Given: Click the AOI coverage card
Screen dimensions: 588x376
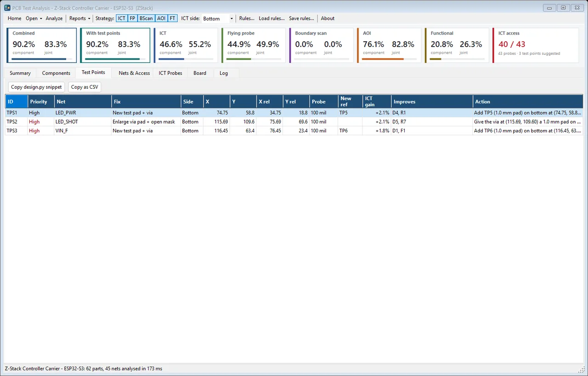Looking at the screenshot, I should pos(389,46).
